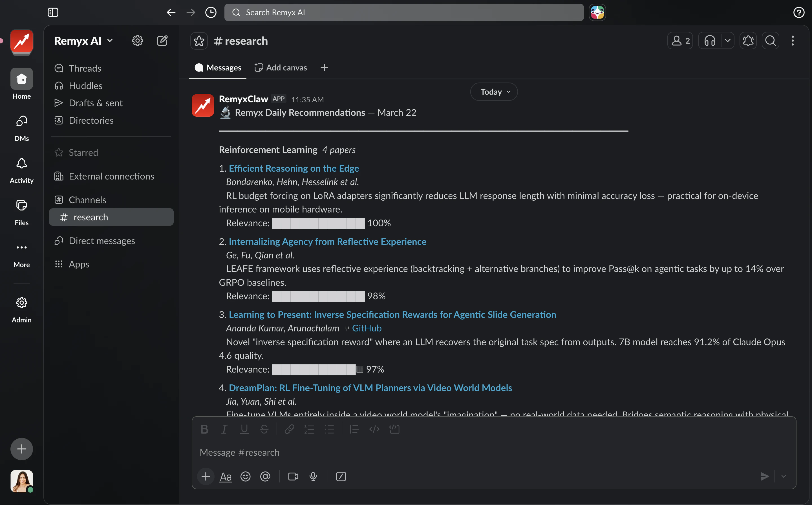Record a video clip
Viewport: 812px width, 505px height.
[x=293, y=477]
